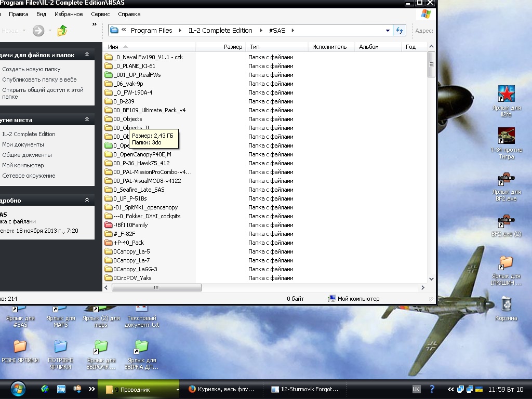532x399 pixels.
Task: Go to IL-2 Complete Edition in Other Places
Action: point(29,134)
